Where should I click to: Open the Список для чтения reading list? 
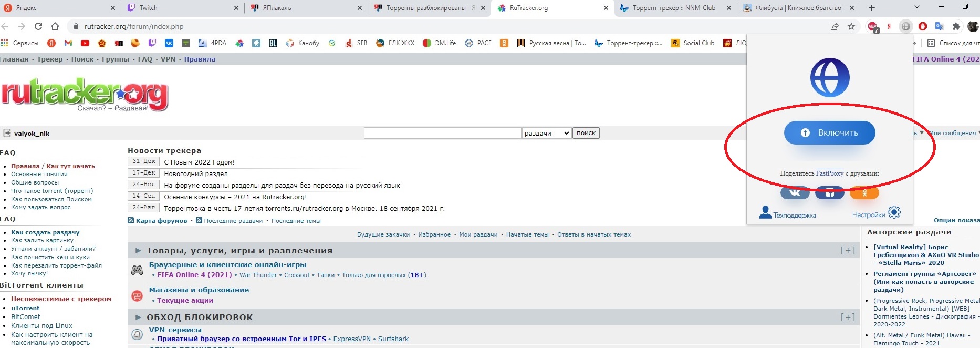click(953, 43)
